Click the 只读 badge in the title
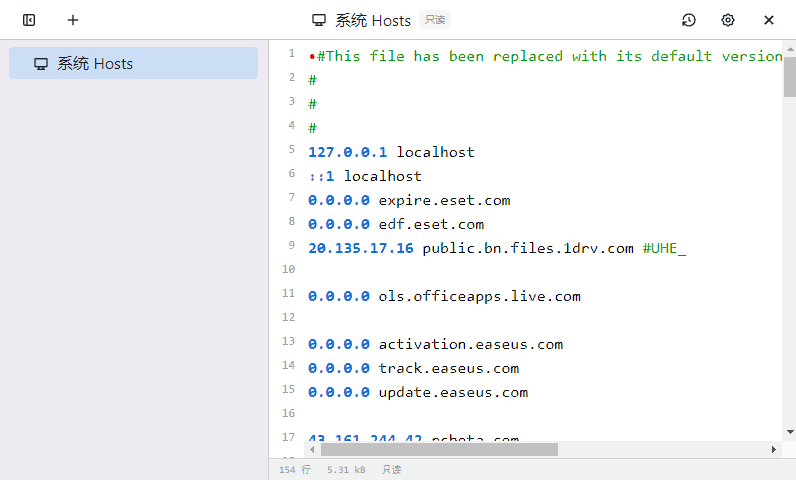 (435, 20)
